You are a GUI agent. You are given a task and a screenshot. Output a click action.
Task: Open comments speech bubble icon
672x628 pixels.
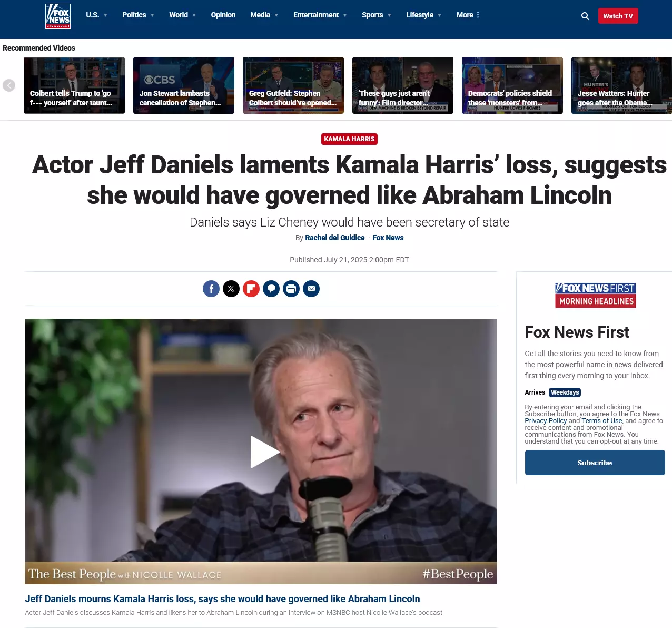click(x=271, y=289)
